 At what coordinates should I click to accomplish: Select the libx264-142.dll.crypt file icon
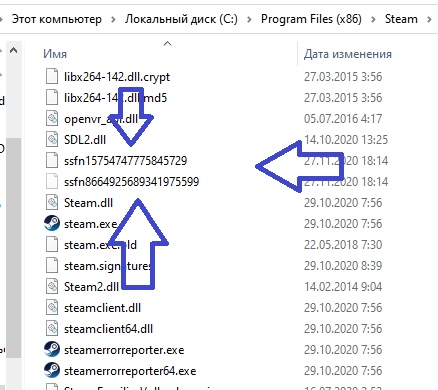52,77
